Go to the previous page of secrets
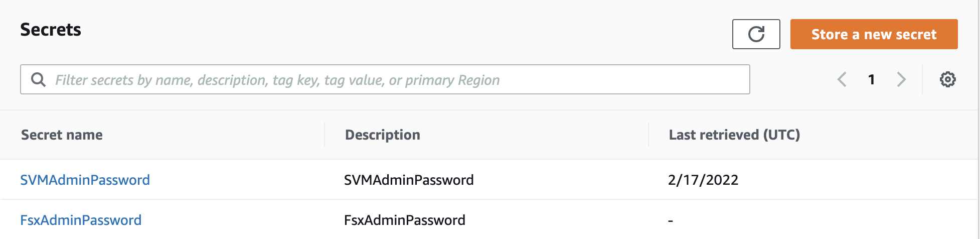Image resolution: width=980 pixels, height=239 pixels. pyautogui.click(x=842, y=79)
